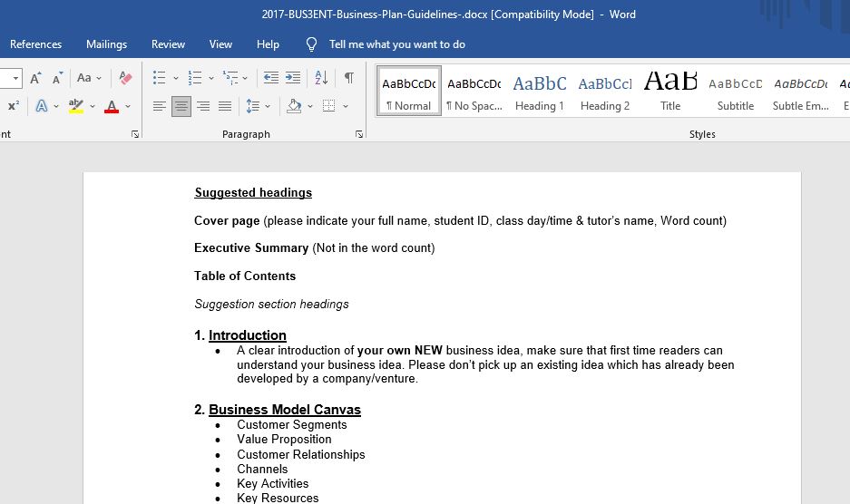Image resolution: width=850 pixels, height=504 pixels.
Task: Launch Font dialog box
Action: click(x=135, y=134)
